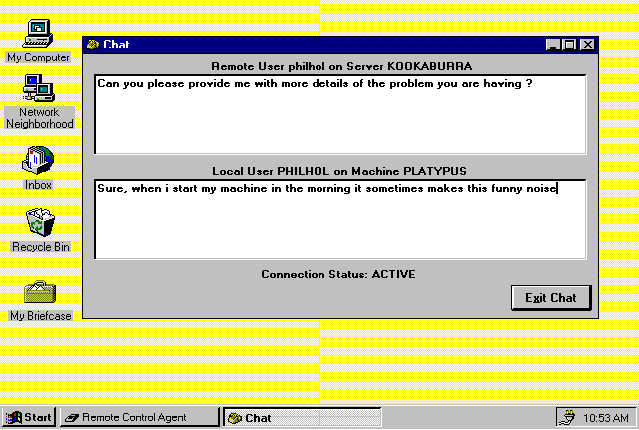This screenshot has height=430, width=639.
Task: Open the Start menu
Action: point(29,417)
